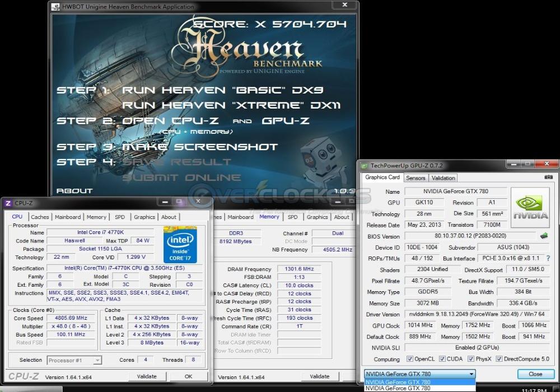Click the Heaven Benchmark title bar icon
The image size is (560, 392).
click(55, 6)
